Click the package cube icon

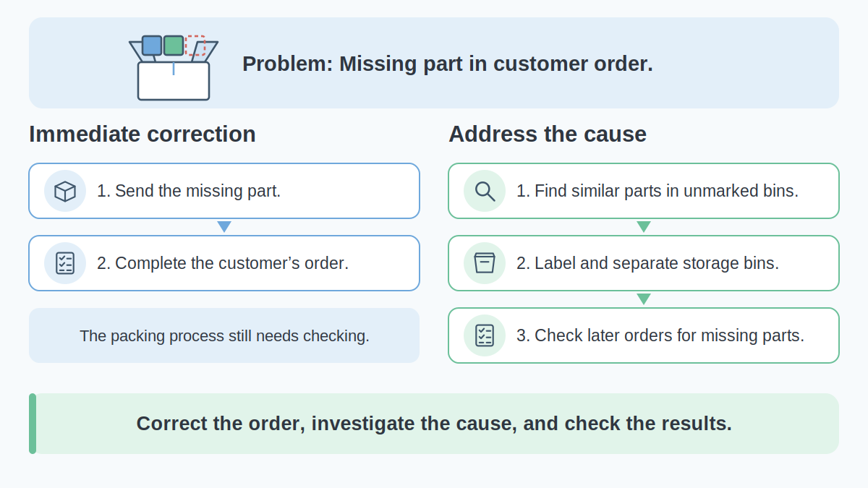[x=65, y=191]
